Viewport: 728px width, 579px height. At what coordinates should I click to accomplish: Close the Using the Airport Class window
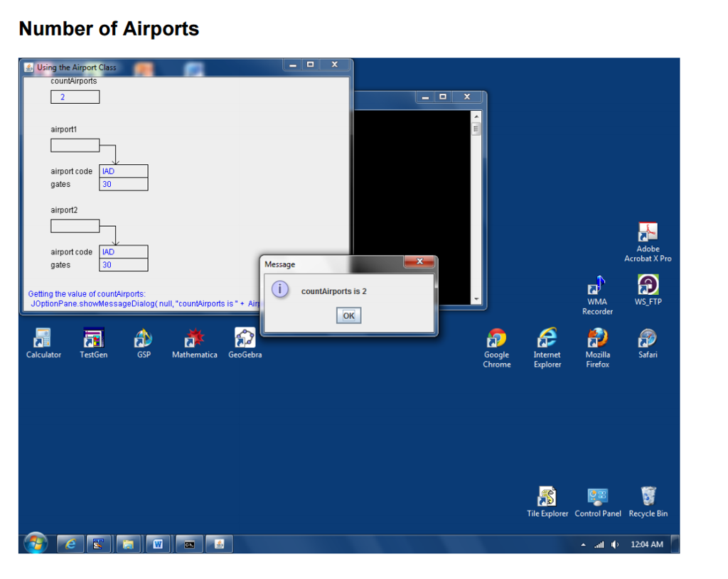pos(335,65)
